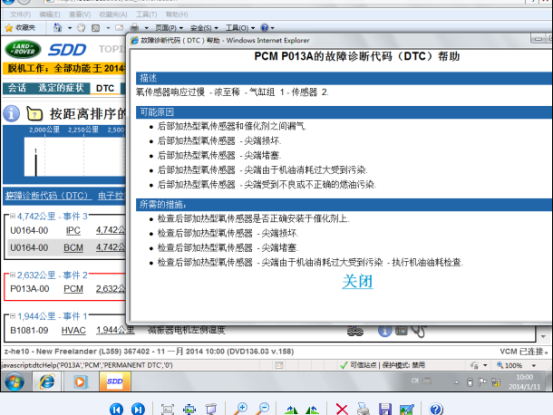The width and height of the screenshot is (553, 415).
Task: Collapse the 2,632公里 - 事件 2 group
Action: pos(13,274)
